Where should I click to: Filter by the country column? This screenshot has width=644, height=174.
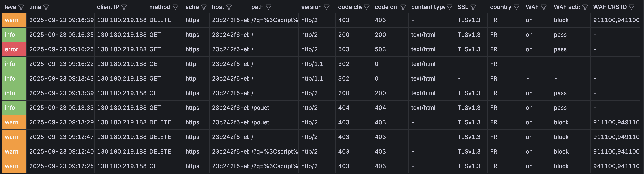pyautogui.click(x=516, y=7)
